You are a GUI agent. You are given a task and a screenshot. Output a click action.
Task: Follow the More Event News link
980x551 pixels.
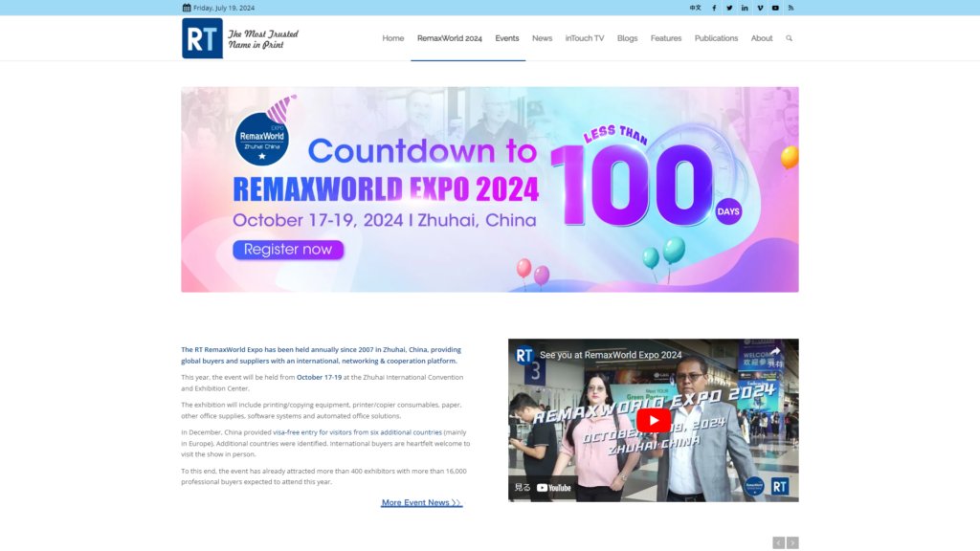point(421,503)
